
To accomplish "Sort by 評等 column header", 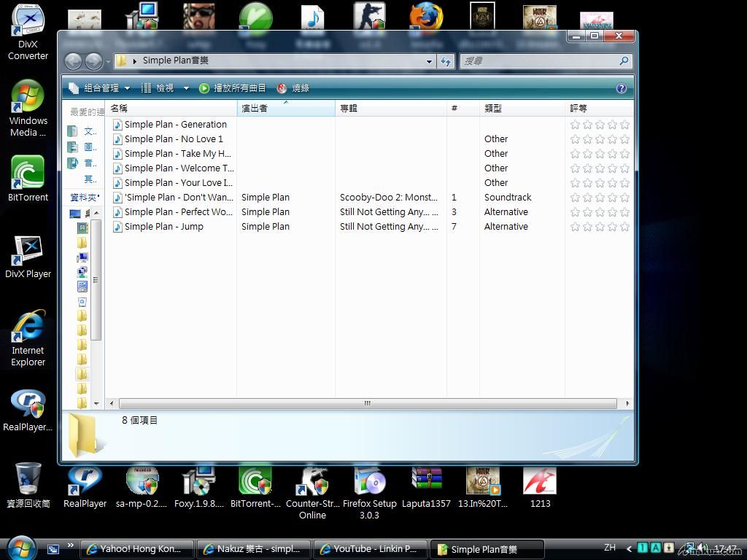I will (600, 108).
